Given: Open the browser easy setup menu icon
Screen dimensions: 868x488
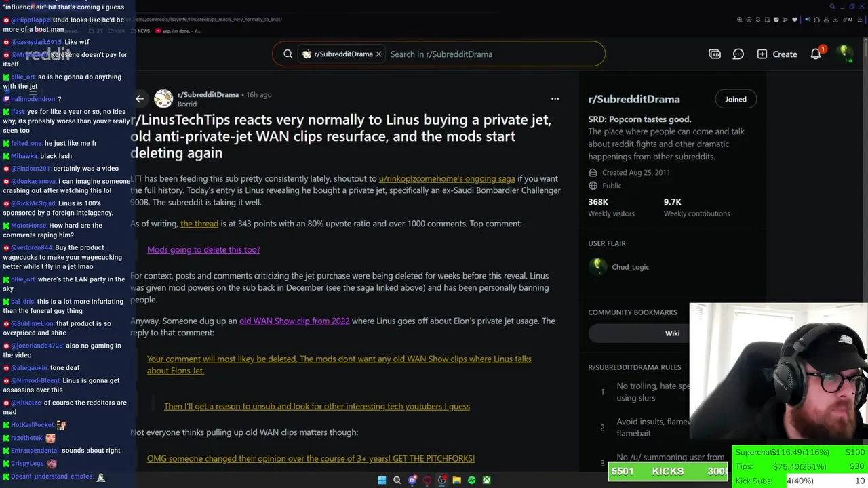Looking at the screenshot, I should coord(860,20).
